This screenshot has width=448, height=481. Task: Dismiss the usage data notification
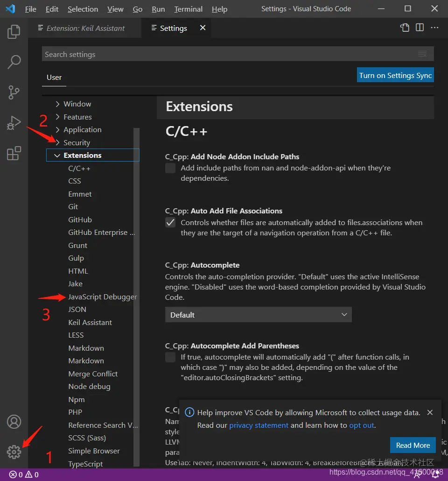(x=430, y=412)
